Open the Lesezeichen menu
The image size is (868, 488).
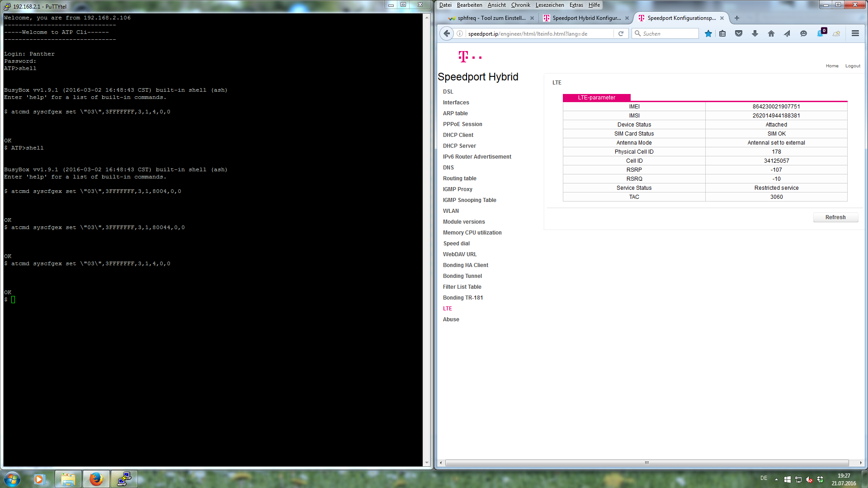550,5
